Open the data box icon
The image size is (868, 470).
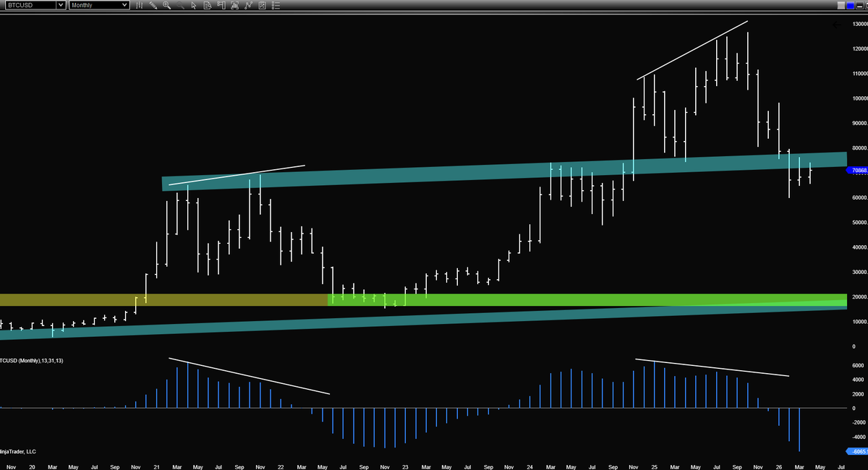[x=208, y=5]
